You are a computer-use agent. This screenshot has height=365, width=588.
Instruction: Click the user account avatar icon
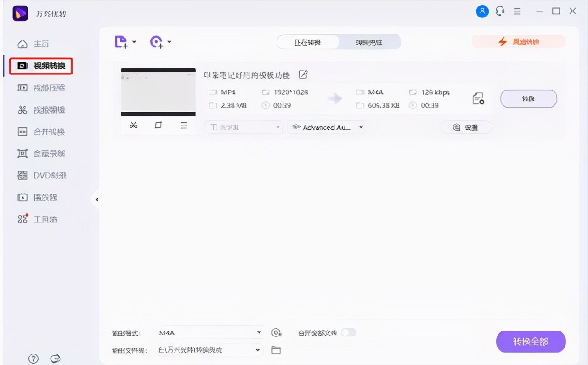tap(482, 11)
